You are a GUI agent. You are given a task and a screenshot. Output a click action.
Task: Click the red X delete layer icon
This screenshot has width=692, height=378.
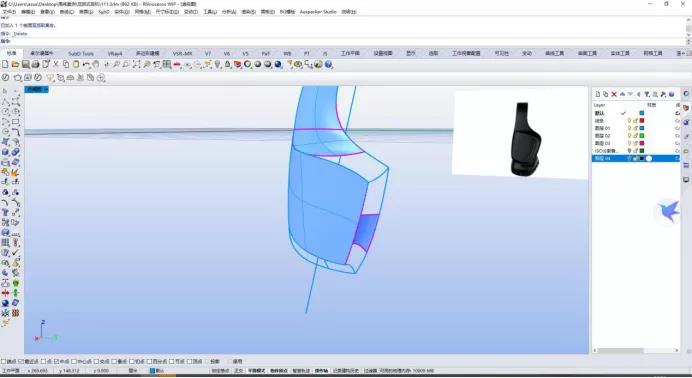pos(614,94)
